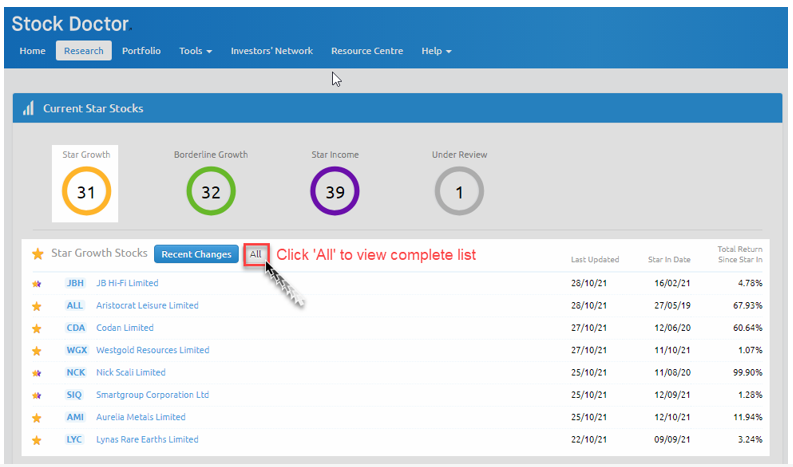This screenshot has width=793, height=467.
Task: Open Investors' Network
Action: pos(272,51)
